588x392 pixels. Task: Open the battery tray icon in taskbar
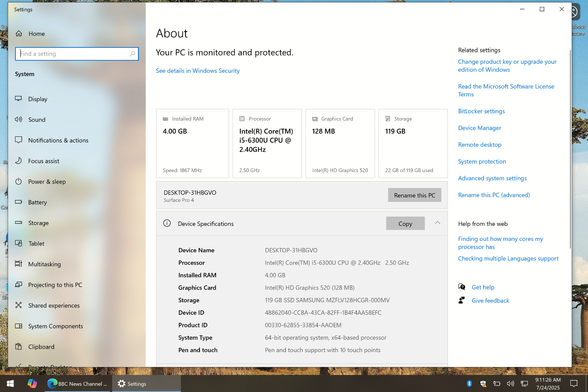tap(497, 384)
